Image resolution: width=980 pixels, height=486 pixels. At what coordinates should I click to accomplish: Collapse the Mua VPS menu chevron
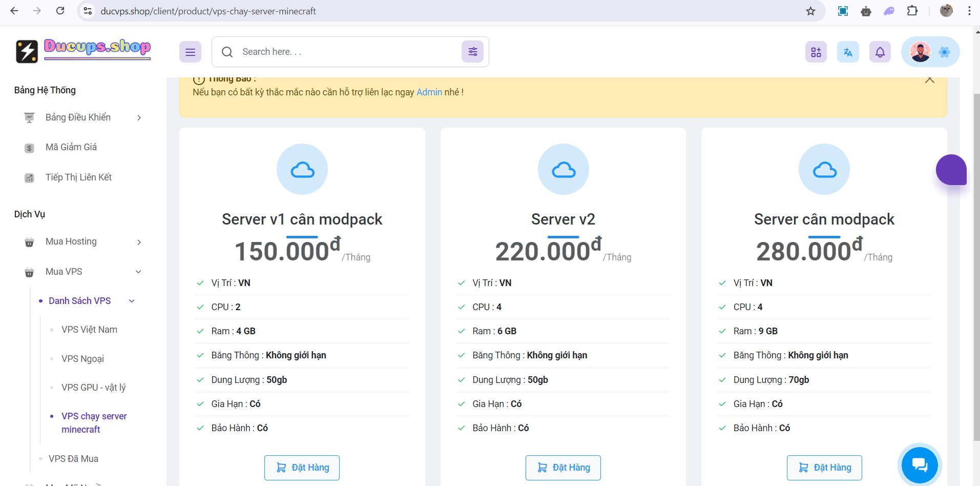pyautogui.click(x=138, y=272)
